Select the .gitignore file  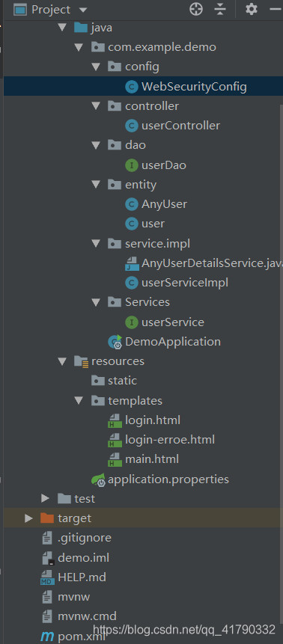coord(85,538)
